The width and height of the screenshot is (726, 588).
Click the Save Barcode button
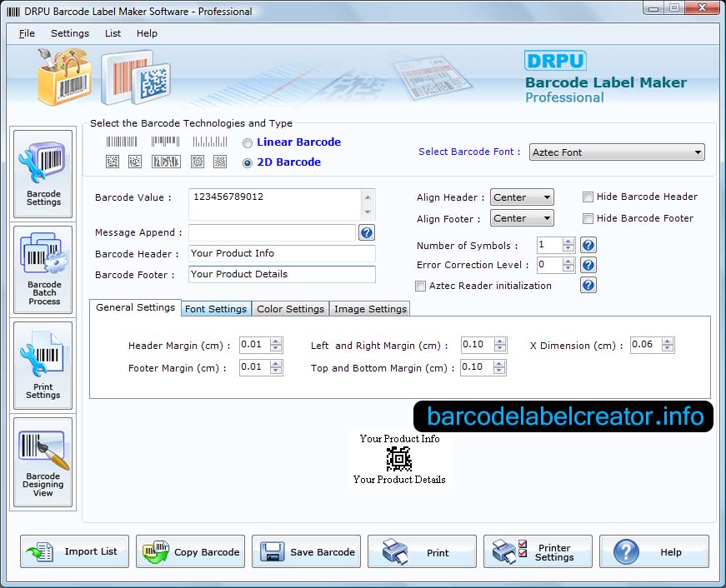(x=306, y=551)
